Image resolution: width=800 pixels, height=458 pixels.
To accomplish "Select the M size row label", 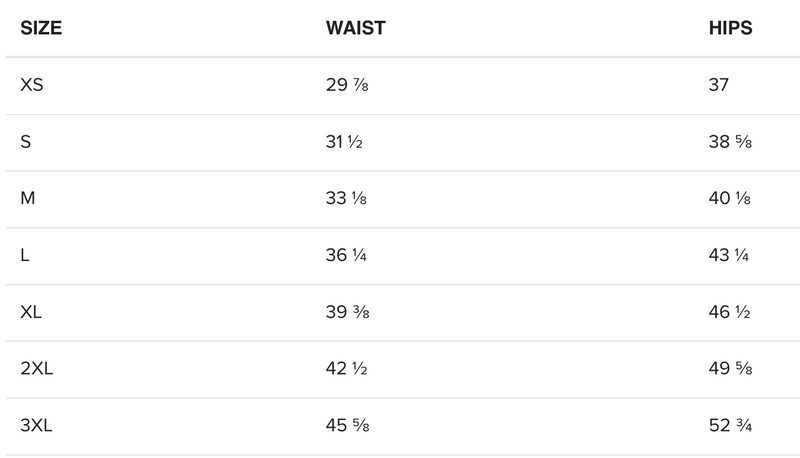I will coord(28,198).
